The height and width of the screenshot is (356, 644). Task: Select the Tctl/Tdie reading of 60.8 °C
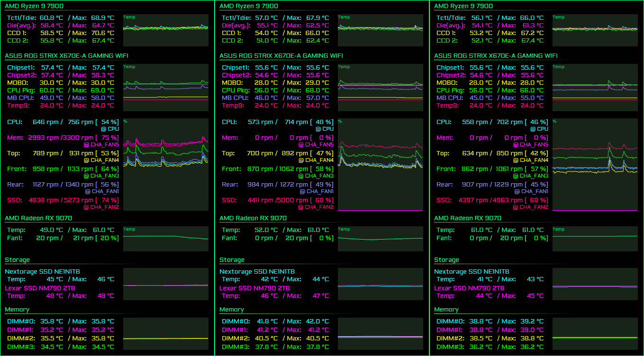52,18
